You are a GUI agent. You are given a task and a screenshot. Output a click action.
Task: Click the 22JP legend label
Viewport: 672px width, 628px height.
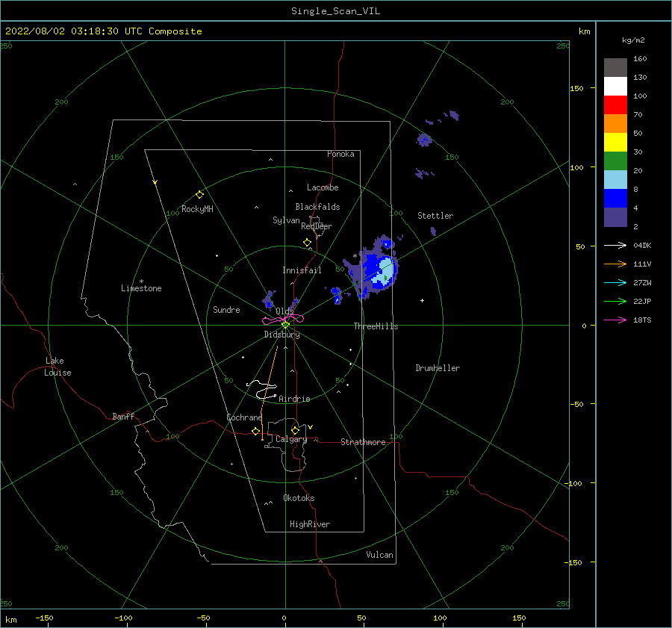tap(642, 302)
